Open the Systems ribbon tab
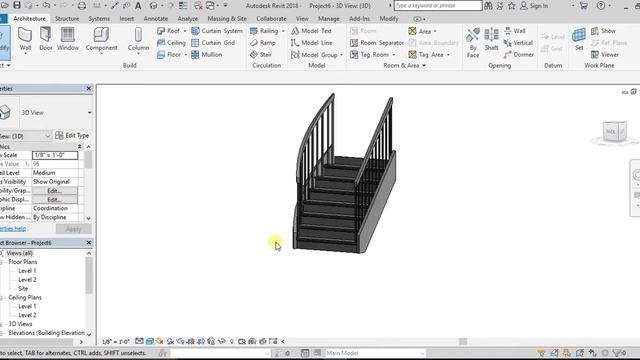Viewport: 640px width, 360px height. 99,18
